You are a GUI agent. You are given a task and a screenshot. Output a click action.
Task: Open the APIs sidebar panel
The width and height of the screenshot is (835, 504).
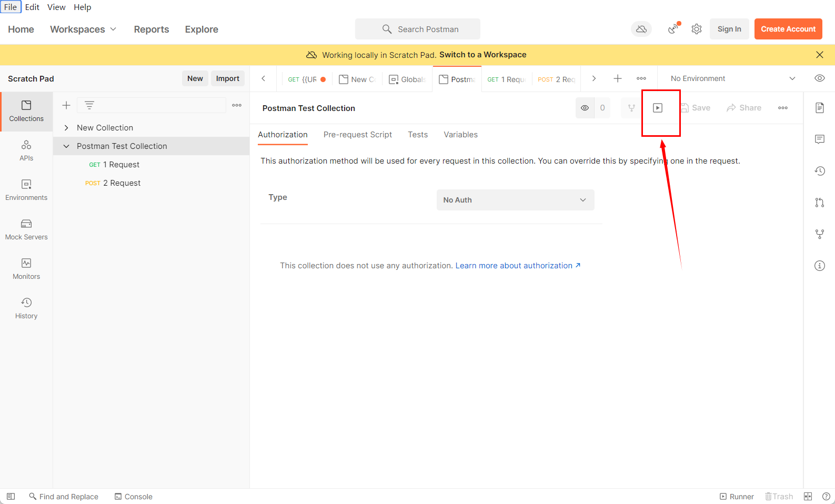pyautogui.click(x=26, y=151)
